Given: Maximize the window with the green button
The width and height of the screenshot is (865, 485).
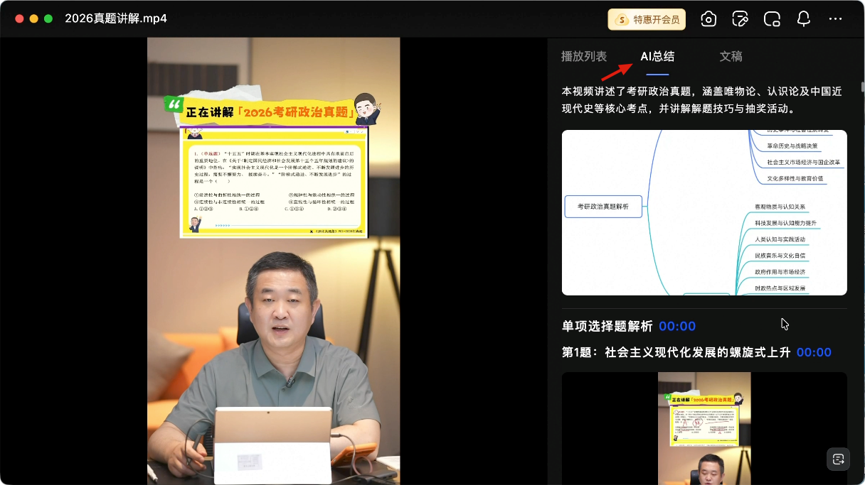Looking at the screenshot, I should point(48,19).
